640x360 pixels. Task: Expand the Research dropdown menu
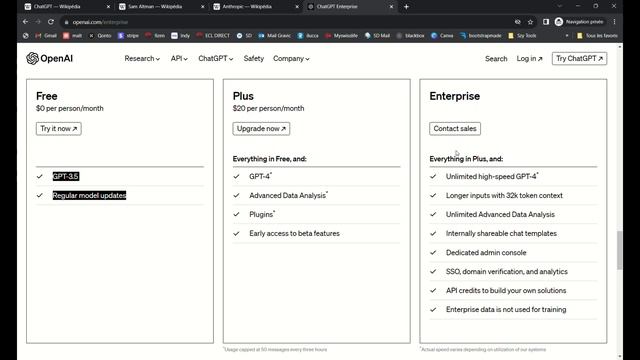[x=142, y=59]
